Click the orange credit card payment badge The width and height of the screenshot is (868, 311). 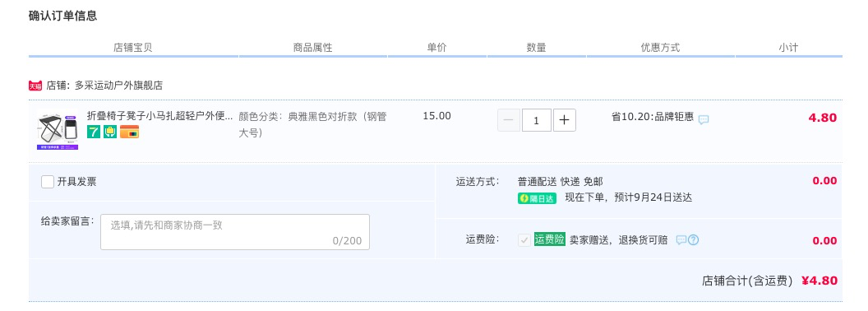[130, 132]
